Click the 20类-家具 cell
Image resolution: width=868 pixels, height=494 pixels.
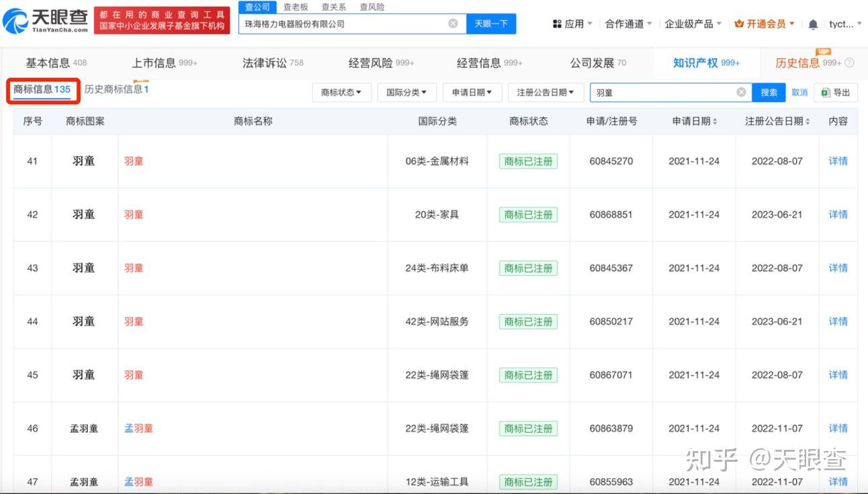437,215
